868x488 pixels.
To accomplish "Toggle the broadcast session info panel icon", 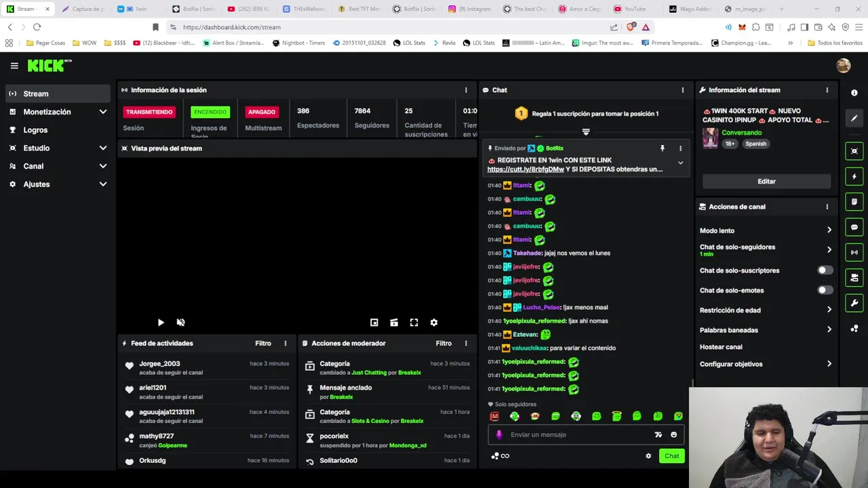I will tap(854, 252).
